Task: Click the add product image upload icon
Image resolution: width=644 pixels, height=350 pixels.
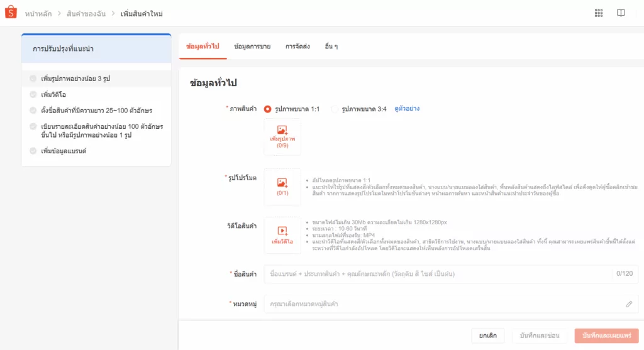Action: [x=282, y=130]
